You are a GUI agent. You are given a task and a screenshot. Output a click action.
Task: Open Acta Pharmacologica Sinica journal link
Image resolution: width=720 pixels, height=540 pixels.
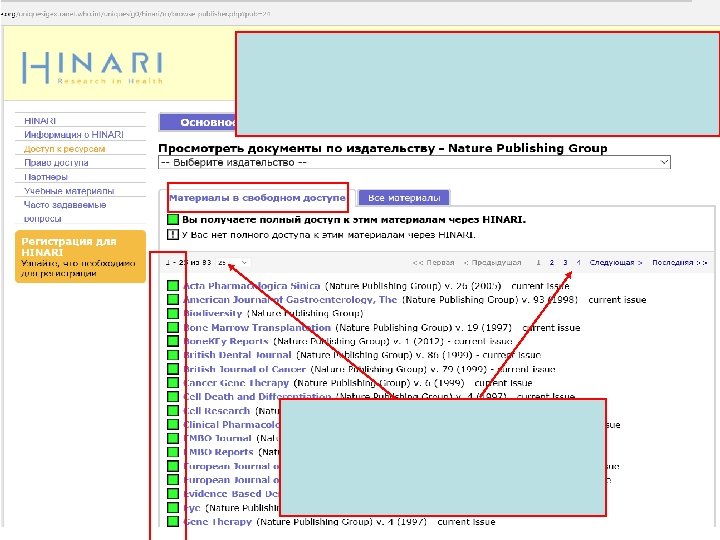[252, 286]
